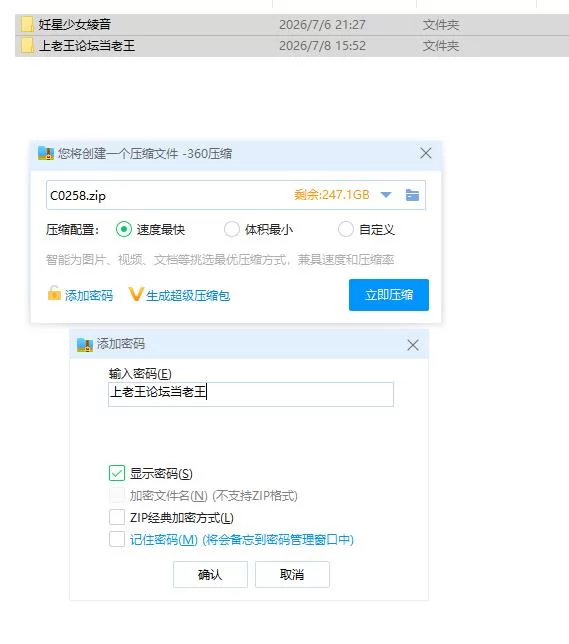Click the orange V super-archive icon
Screen dimensions: 569x644
click(x=136, y=294)
